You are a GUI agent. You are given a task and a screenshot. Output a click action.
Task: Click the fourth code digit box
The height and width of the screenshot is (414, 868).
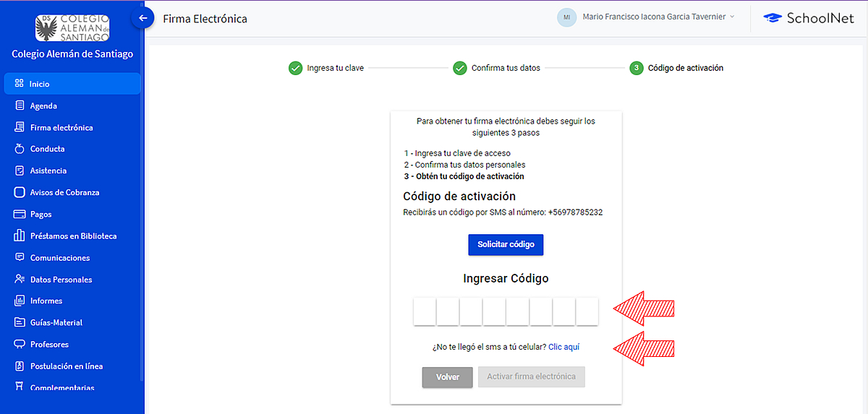494,311
